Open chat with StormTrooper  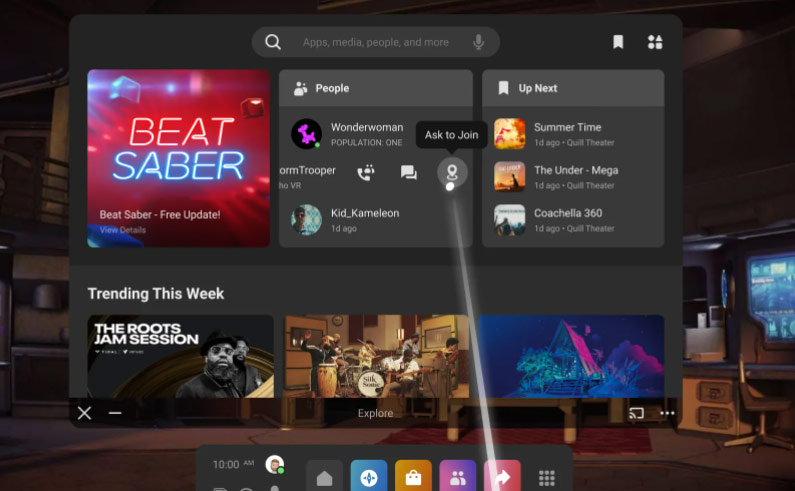tap(408, 173)
